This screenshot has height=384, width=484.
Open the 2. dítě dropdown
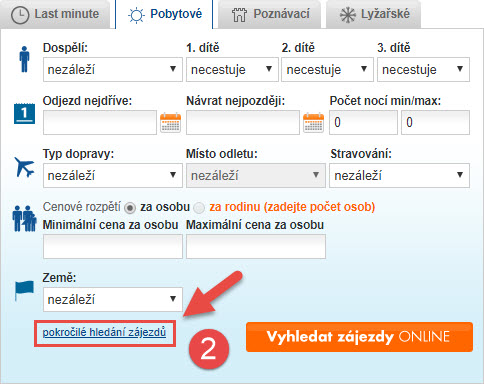point(327,69)
